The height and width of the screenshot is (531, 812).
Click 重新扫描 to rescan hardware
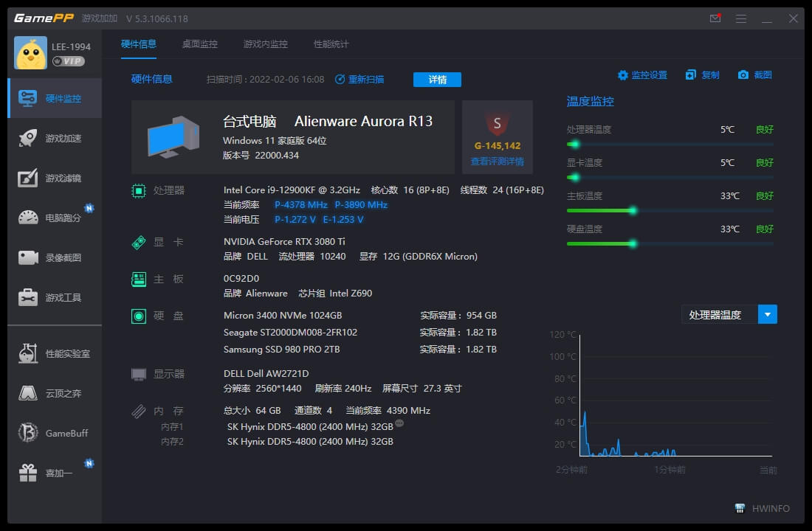pyautogui.click(x=359, y=79)
